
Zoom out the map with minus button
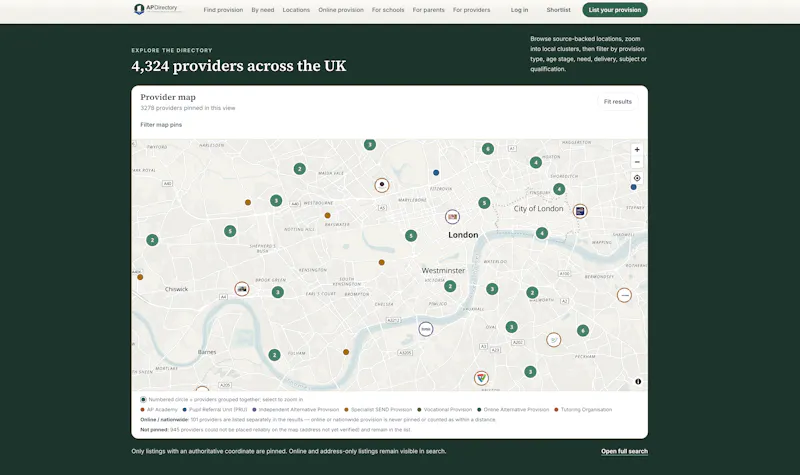[637, 162]
